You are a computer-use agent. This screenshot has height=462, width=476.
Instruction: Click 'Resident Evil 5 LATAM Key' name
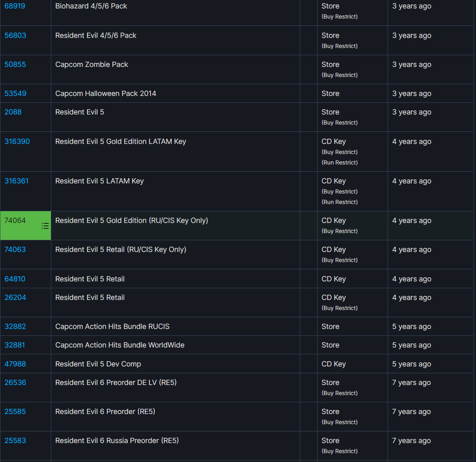(99, 181)
